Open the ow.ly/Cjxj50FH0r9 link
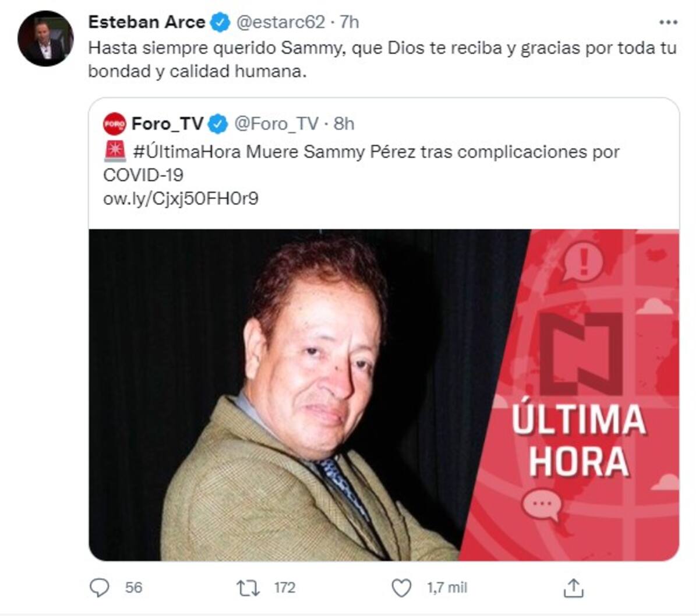 point(181,199)
